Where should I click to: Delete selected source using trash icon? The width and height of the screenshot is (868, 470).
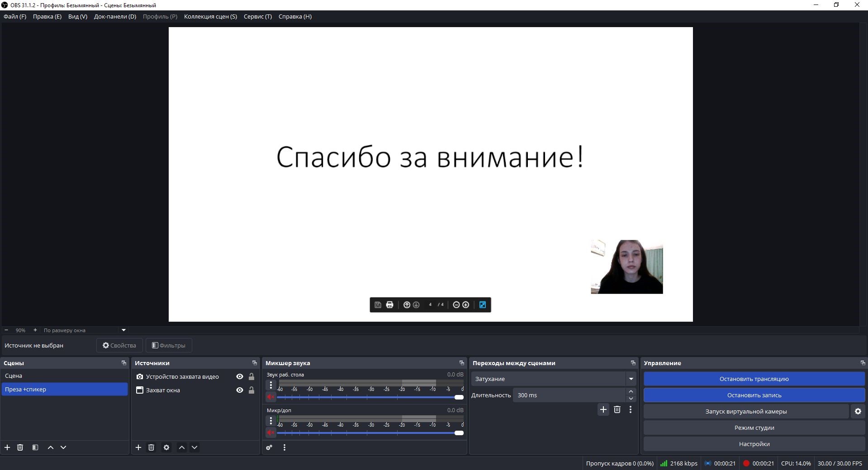tap(151, 447)
